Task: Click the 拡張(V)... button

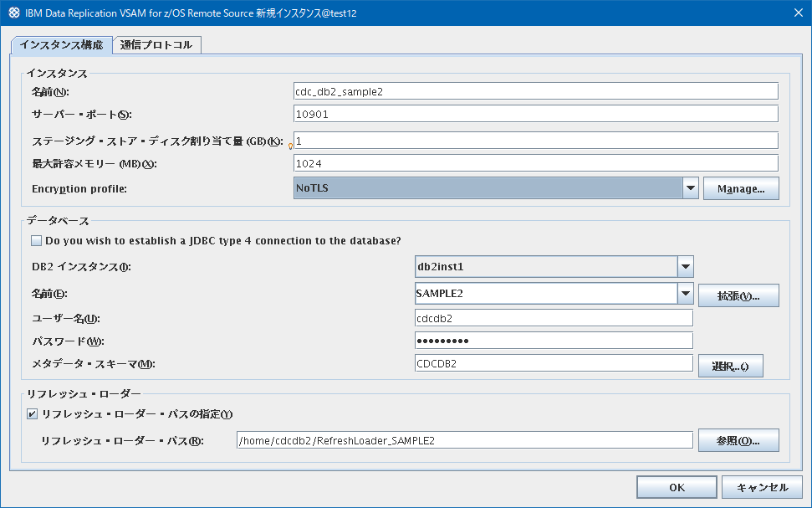Action: (x=738, y=296)
